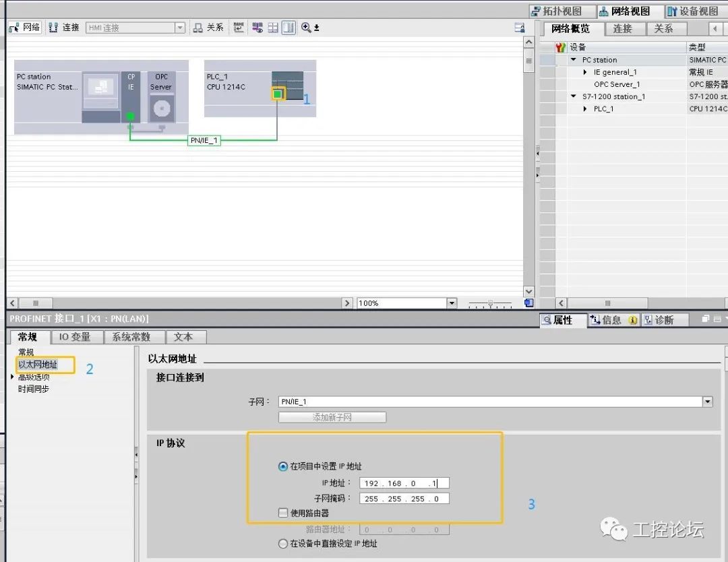The width and height of the screenshot is (728, 562).
Task: Click the network view scroll up arrow
Action: click(x=528, y=42)
